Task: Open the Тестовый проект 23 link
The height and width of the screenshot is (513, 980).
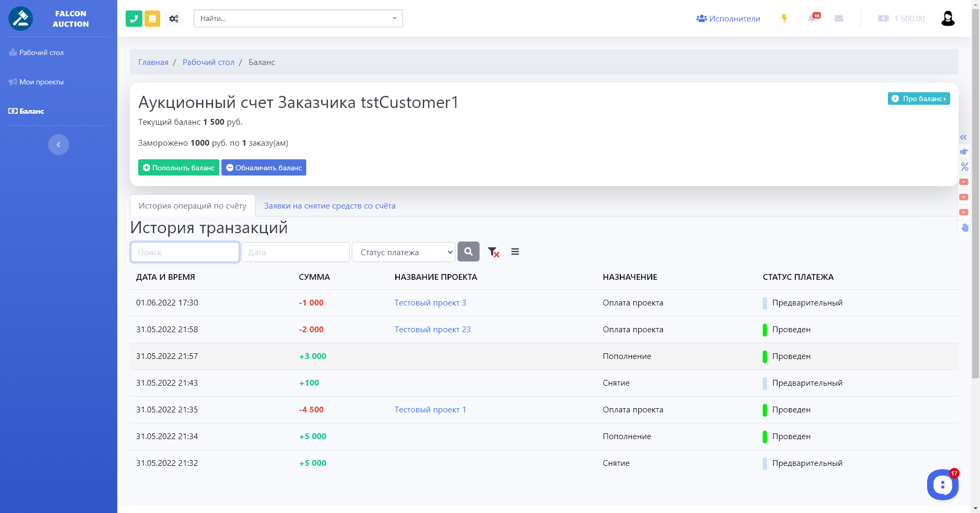Action: 432,330
